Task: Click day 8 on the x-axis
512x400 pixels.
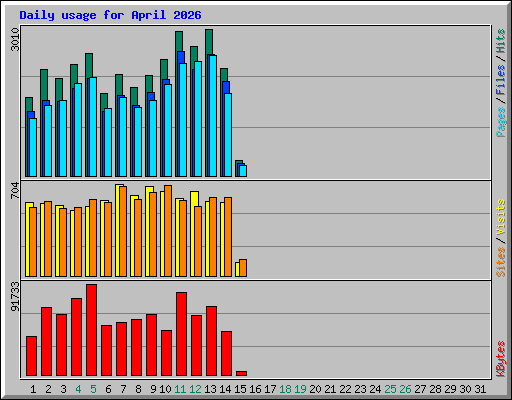Action: (138, 389)
